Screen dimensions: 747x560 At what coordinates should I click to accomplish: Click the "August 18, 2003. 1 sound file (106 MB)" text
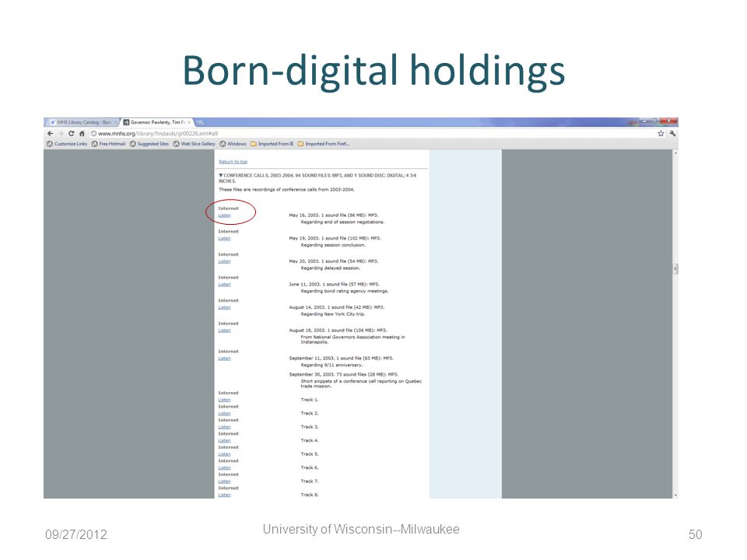(x=338, y=331)
